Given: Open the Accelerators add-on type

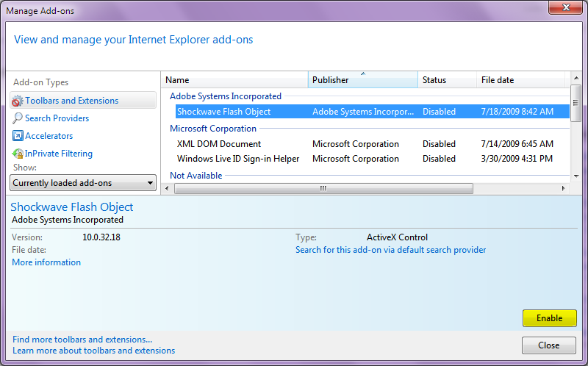Looking at the screenshot, I should tap(49, 136).
